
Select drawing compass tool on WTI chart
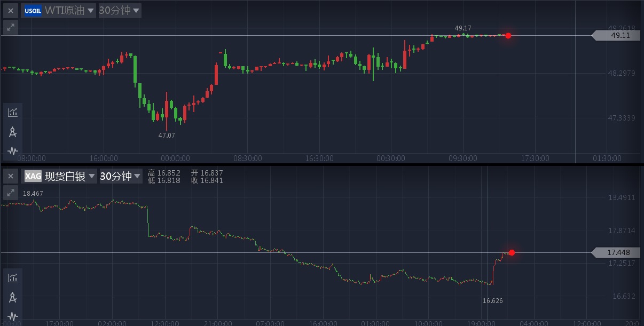coord(13,132)
